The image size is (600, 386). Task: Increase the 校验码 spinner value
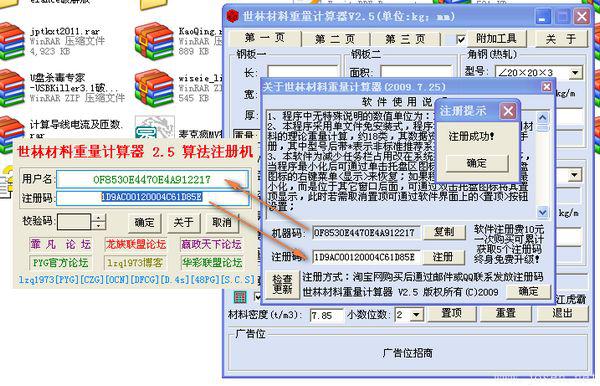coord(99,218)
